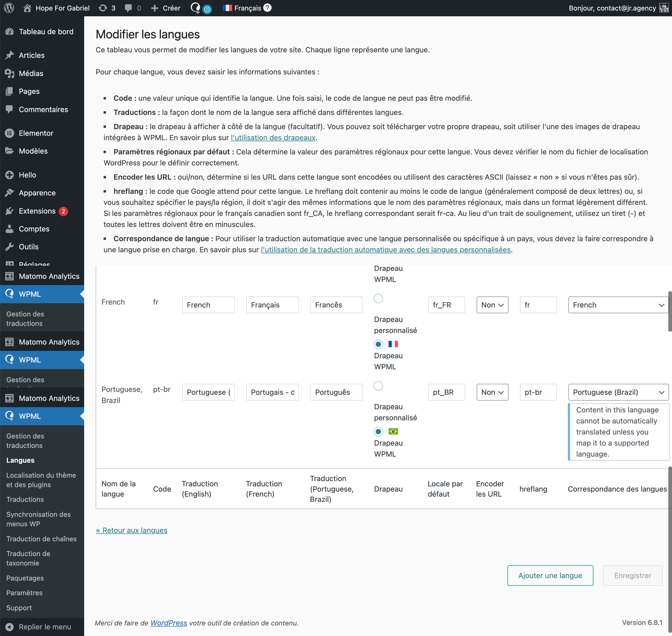Open Traductions submenu item
Image resolution: width=672 pixels, height=636 pixels.
pos(25,499)
